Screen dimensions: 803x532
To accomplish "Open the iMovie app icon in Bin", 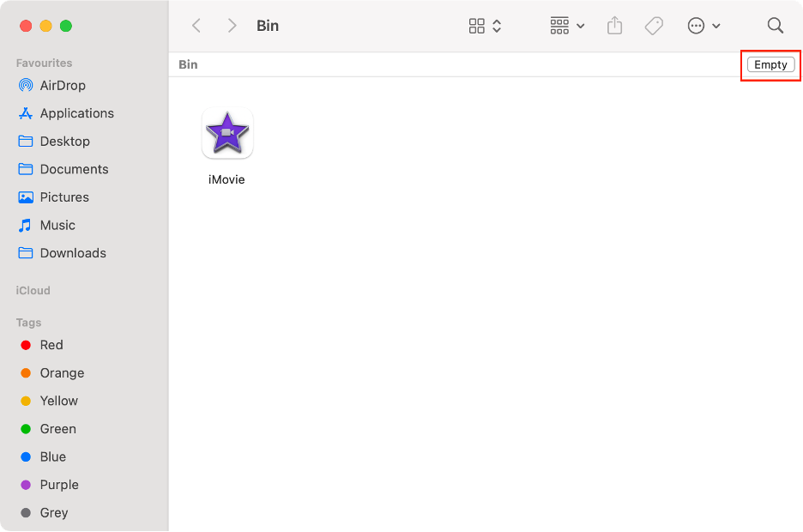I will coord(226,133).
